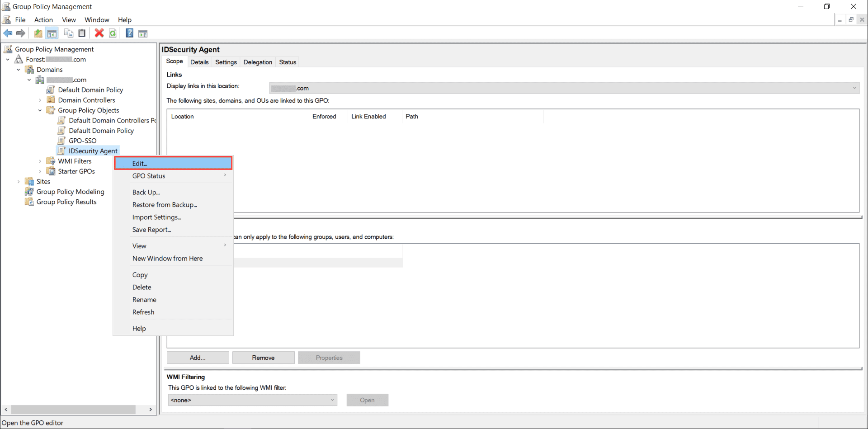Click the Group Policy Modeling icon
868x429 pixels.
click(x=29, y=192)
